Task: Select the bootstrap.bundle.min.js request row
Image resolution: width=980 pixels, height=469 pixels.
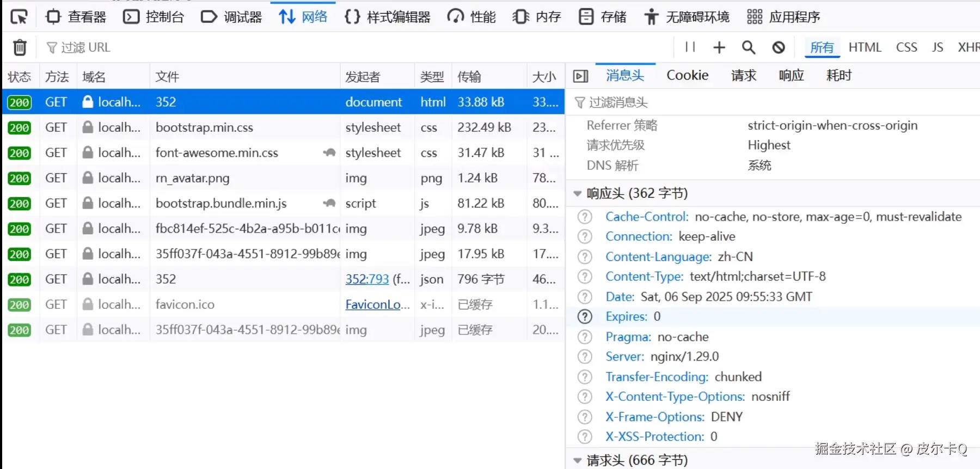Action: [283, 203]
